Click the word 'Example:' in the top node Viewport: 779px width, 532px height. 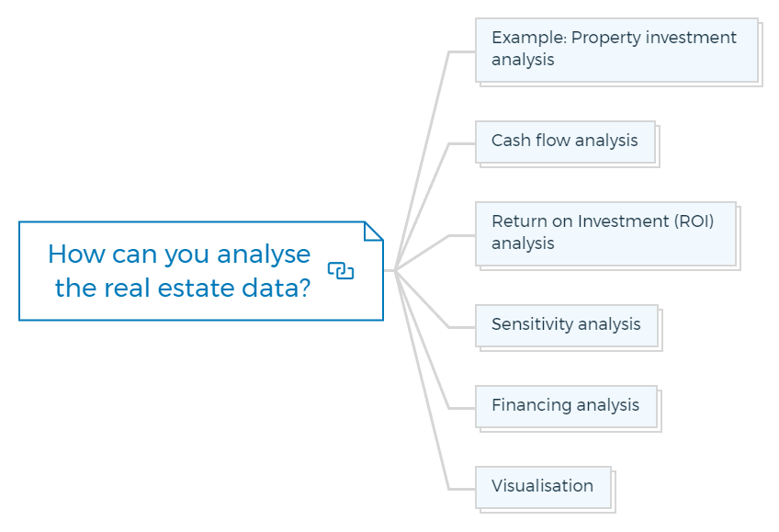529,38
